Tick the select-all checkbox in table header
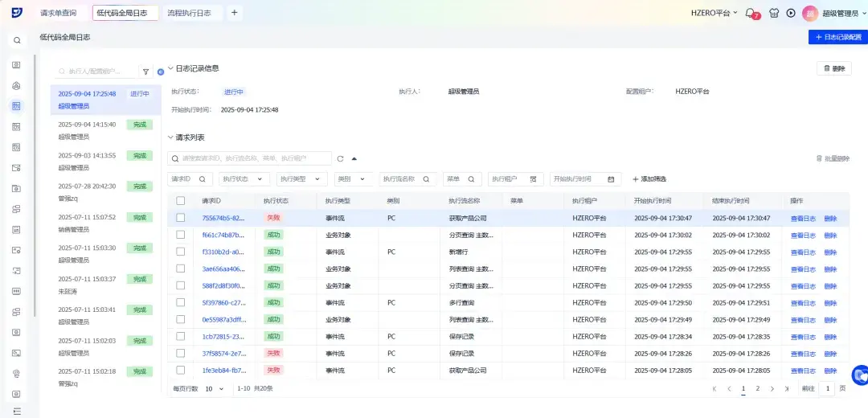 [181, 200]
